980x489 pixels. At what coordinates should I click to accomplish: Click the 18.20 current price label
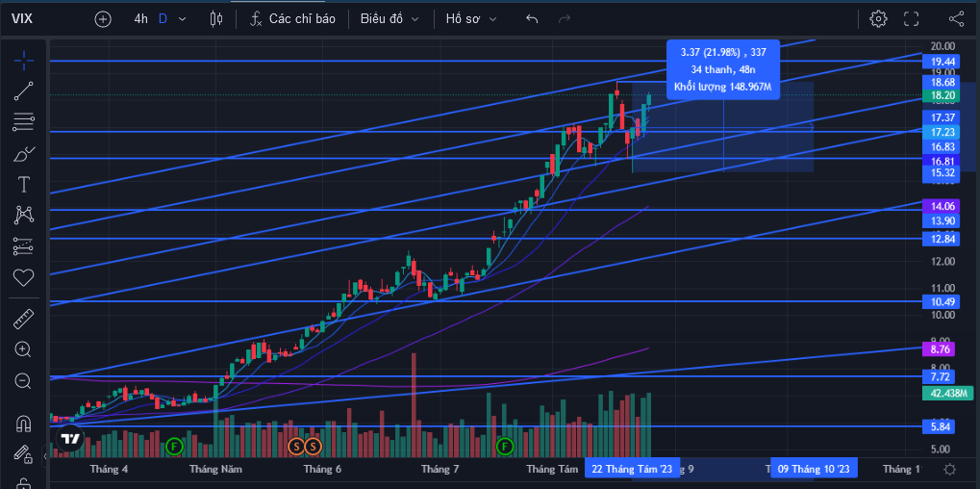[941, 95]
